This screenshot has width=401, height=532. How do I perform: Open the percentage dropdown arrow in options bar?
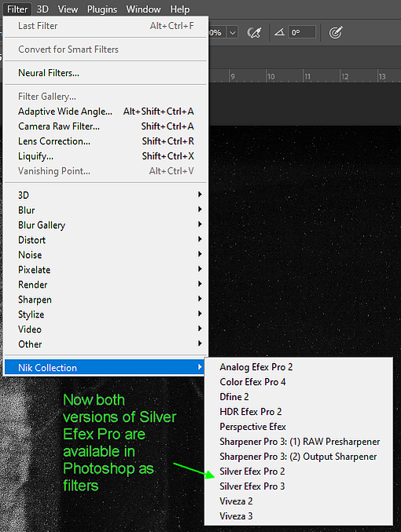click(233, 33)
